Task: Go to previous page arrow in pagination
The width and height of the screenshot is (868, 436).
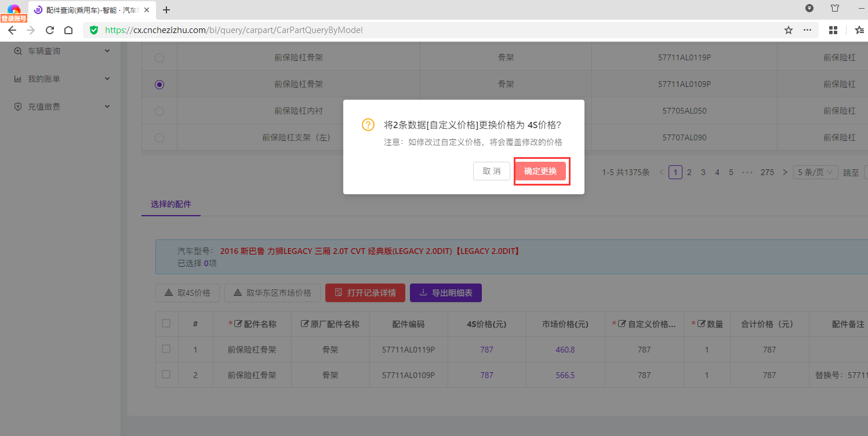Action: [662, 172]
